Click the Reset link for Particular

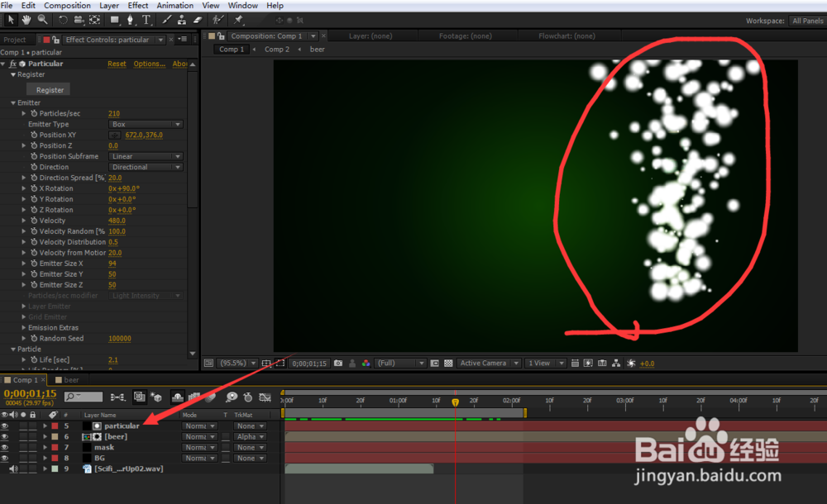[x=117, y=64]
